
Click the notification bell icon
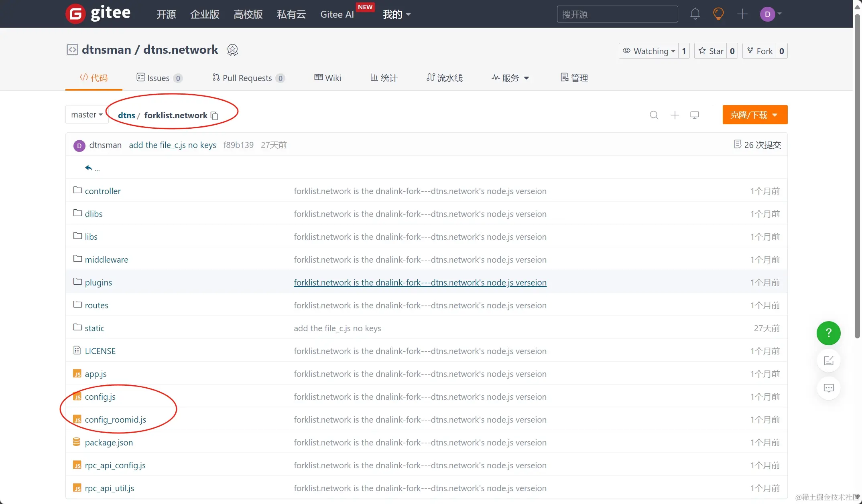[695, 14]
